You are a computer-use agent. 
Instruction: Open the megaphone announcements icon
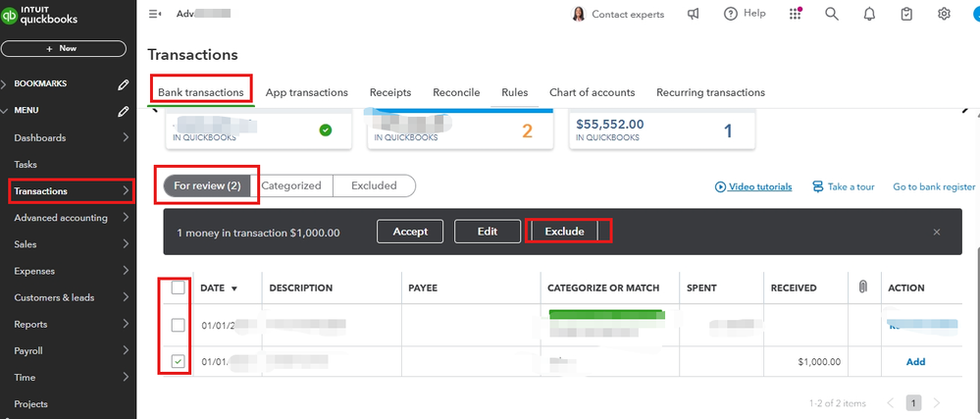(694, 14)
